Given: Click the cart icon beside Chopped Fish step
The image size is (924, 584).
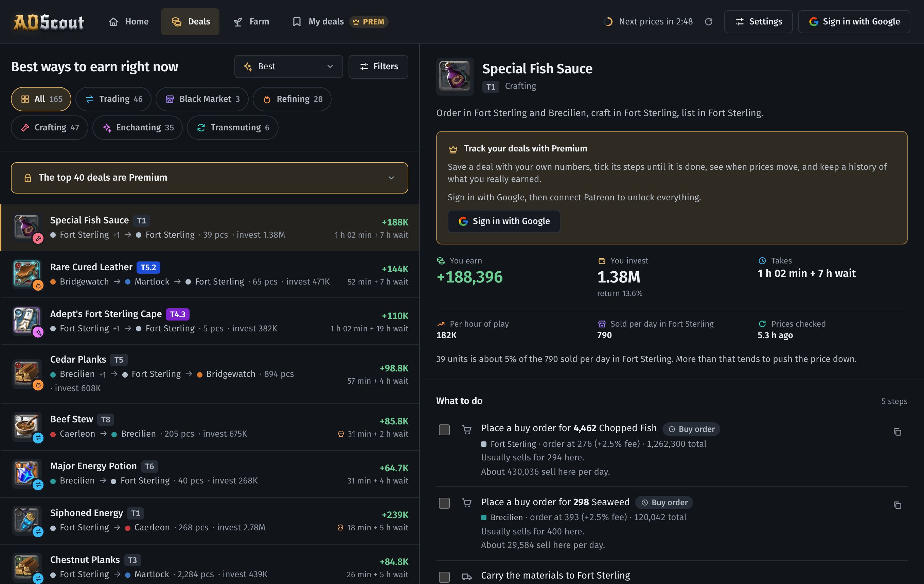Looking at the screenshot, I should 467,430.
